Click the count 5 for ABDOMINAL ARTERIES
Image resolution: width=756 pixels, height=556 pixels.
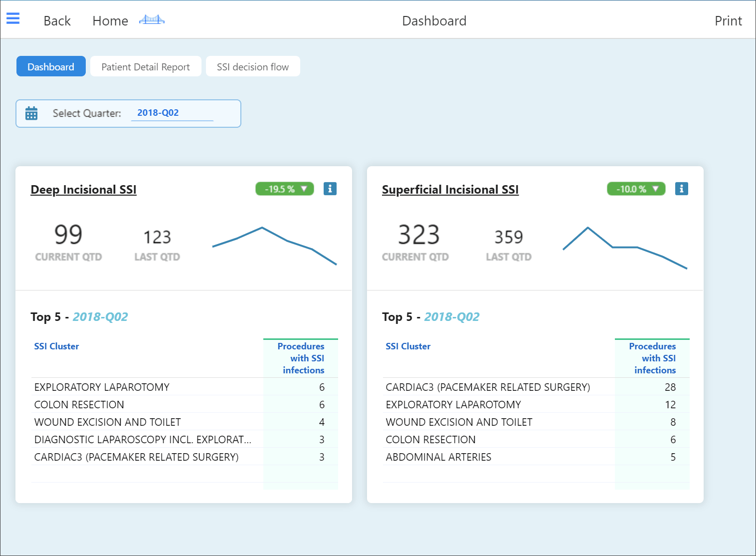[x=673, y=457]
